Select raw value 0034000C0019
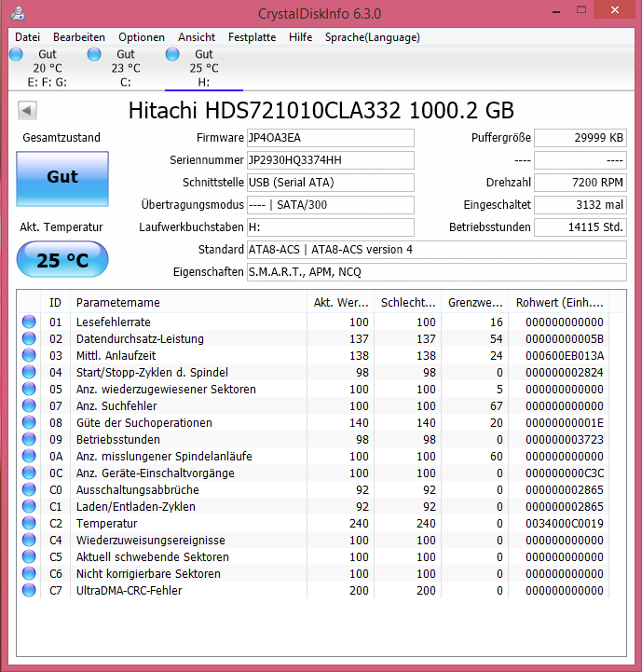 pyautogui.click(x=565, y=523)
